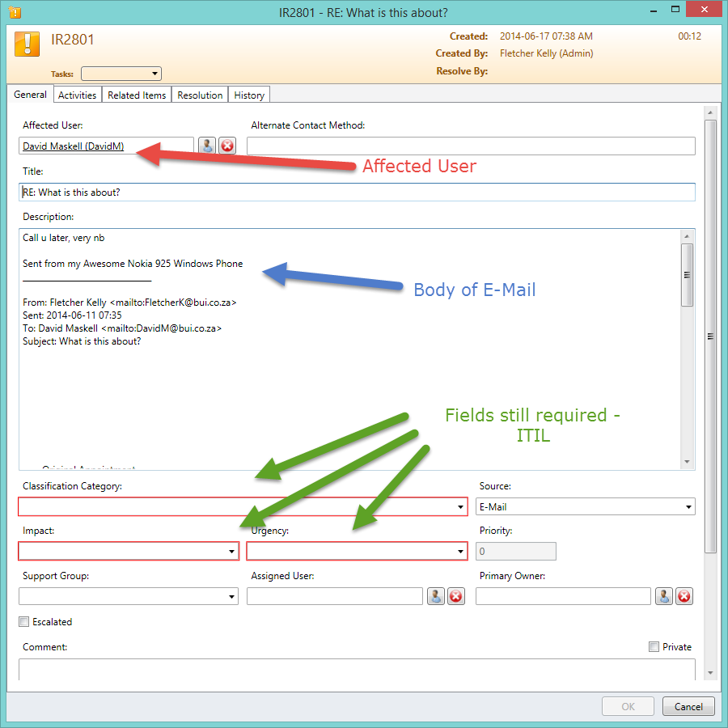Click the David Maskell affected user link

[73, 146]
